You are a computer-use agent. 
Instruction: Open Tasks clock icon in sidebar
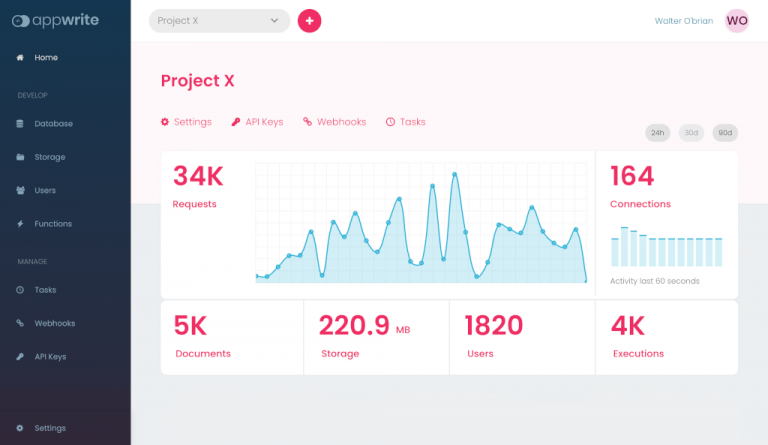[20, 290]
